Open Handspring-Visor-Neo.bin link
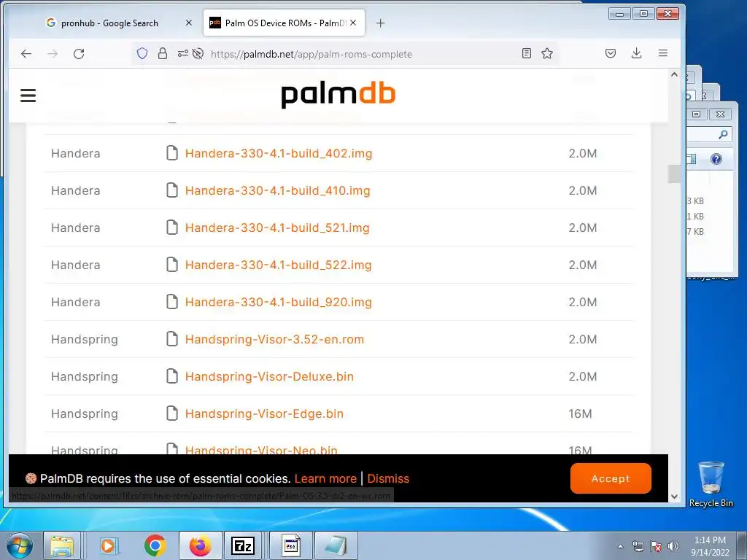This screenshot has width=747, height=560. pyautogui.click(x=261, y=449)
